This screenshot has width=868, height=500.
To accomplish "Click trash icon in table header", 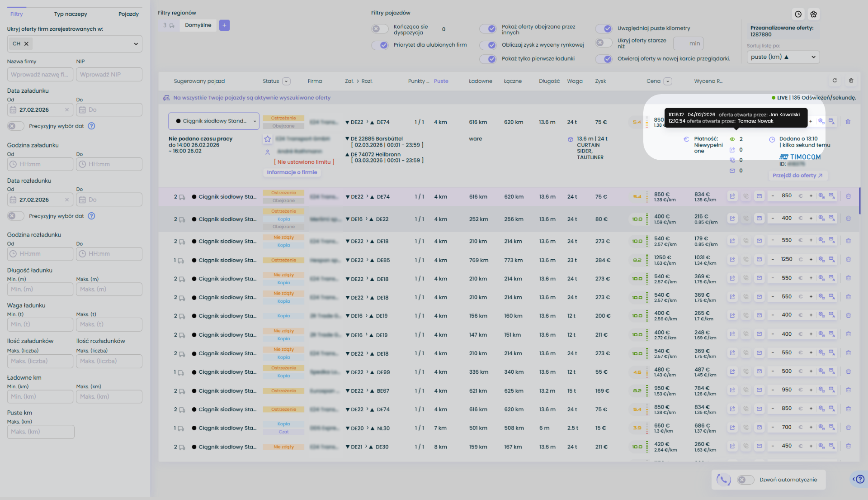I will point(851,81).
